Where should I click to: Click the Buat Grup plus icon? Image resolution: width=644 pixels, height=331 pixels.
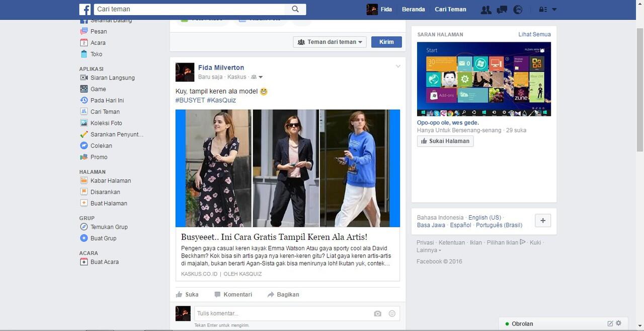[x=84, y=238]
